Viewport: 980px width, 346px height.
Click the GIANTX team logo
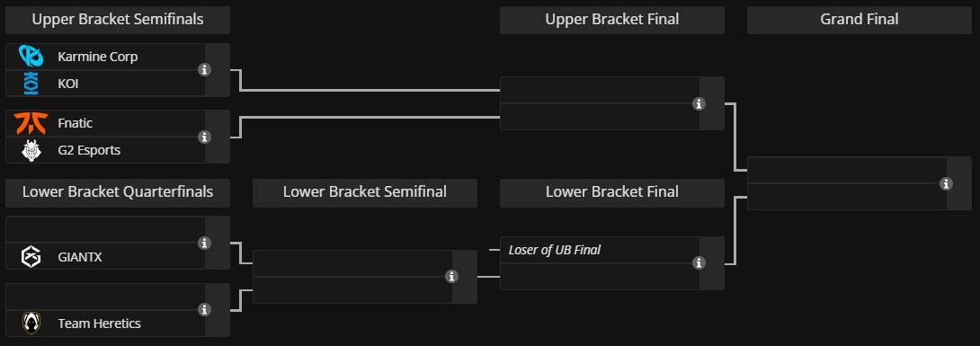click(31, 257)
